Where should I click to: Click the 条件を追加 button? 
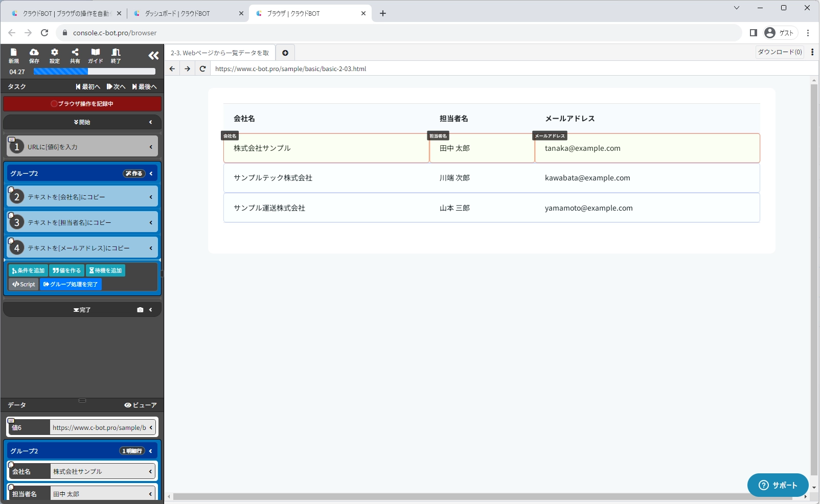pyautogui.click(x=28, y=271)
